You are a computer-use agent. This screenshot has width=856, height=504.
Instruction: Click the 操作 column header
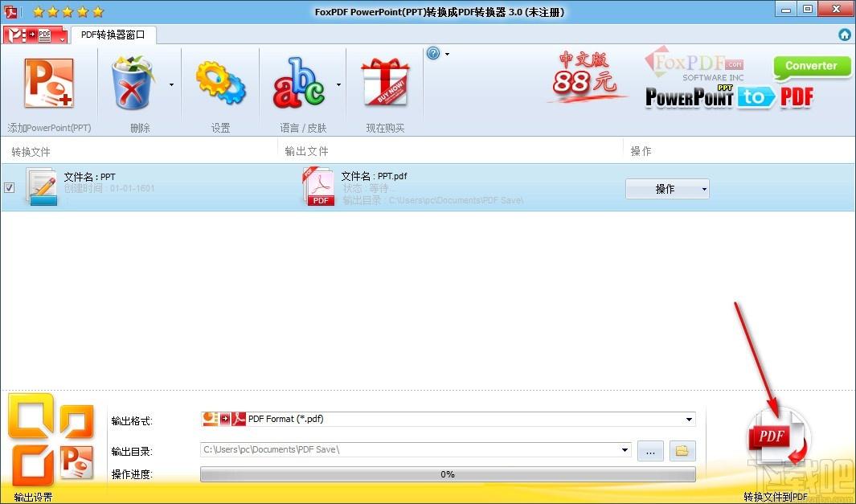pyautogui.click(x=641, y=151)
